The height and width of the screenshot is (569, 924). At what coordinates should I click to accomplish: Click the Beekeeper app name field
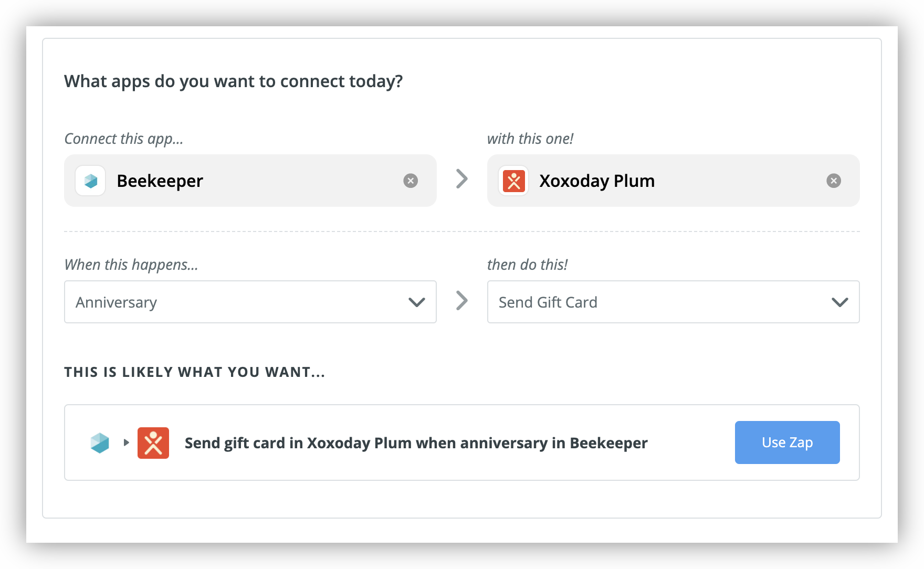[250, 181]
